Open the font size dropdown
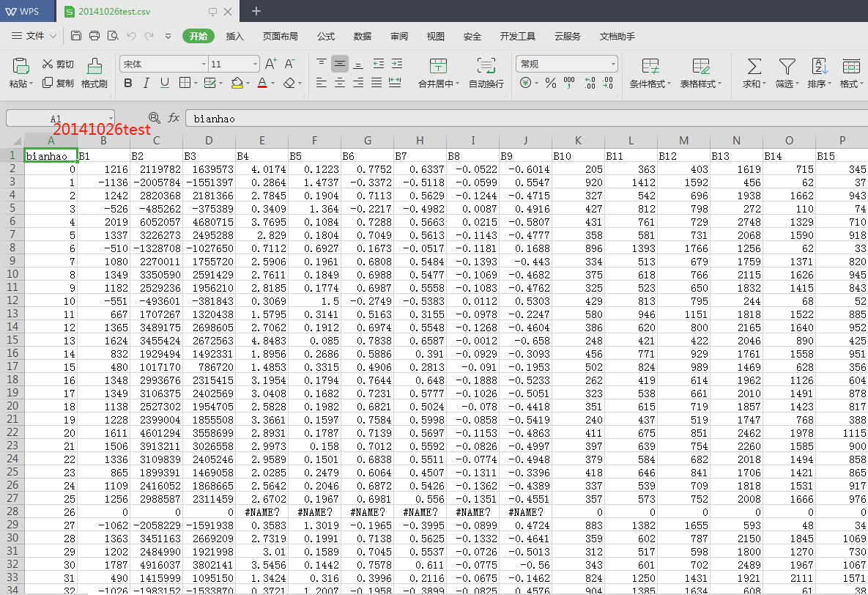This screenshot has height=595, width=868. click(x=255, y=64)
